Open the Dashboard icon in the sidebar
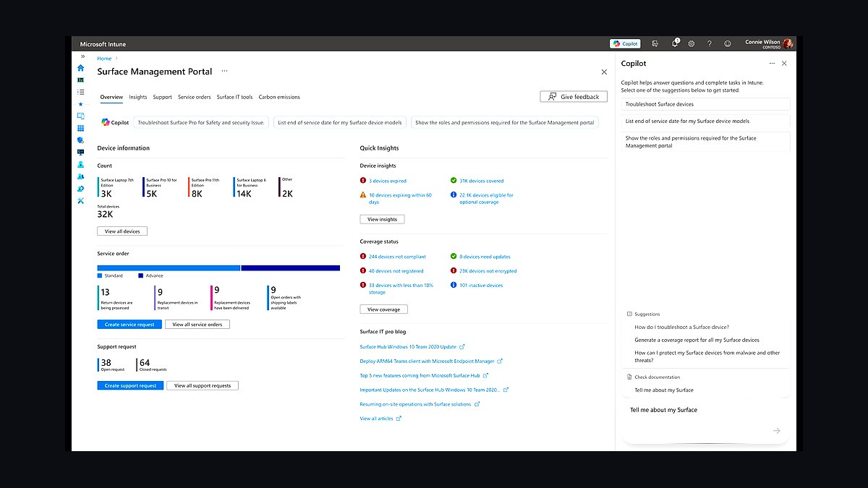 click(80, 80)
